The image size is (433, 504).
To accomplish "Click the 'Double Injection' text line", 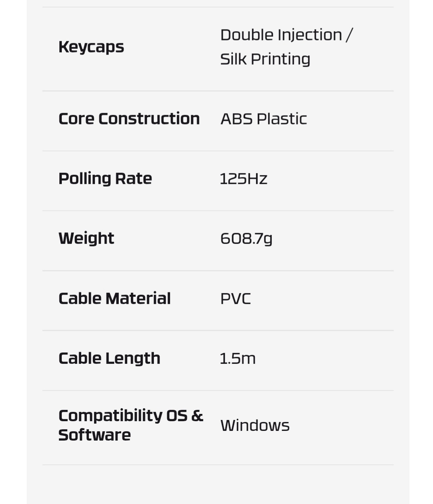I will (x=281, y=35).
